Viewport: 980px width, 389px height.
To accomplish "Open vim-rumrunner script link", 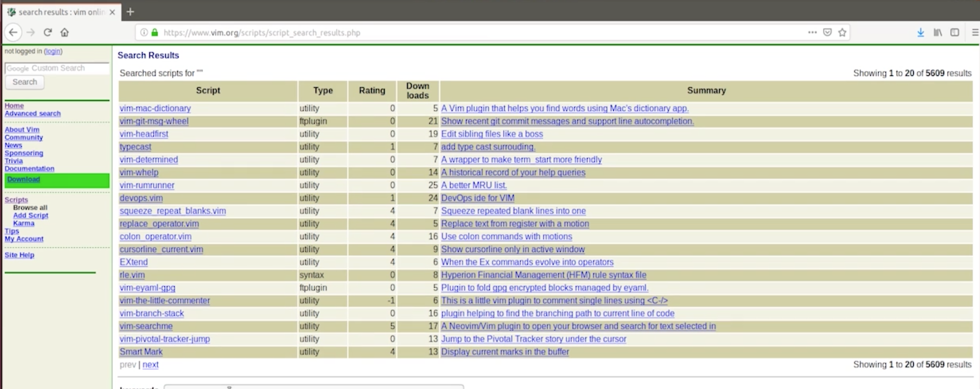I will (x=147, y=185).
